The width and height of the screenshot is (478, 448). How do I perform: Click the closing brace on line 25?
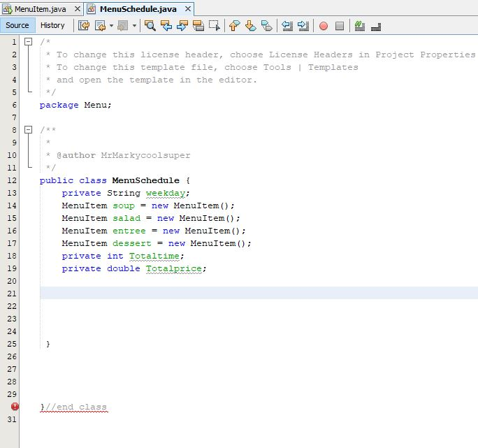(48, 344)
